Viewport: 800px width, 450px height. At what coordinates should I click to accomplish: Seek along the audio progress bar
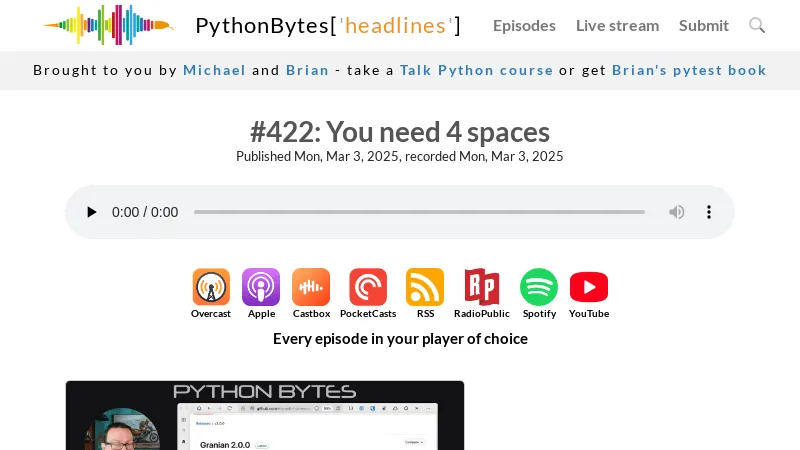click(419, 212)
